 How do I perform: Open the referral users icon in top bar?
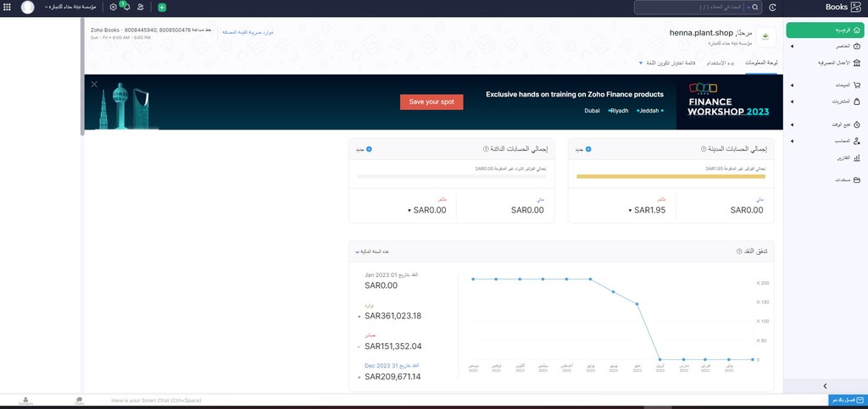141,7
